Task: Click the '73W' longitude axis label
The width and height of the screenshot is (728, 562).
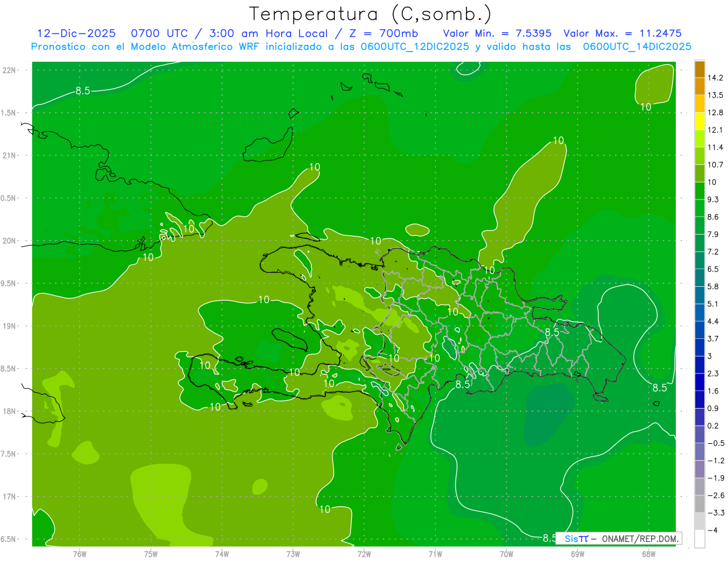Action: click(293, 554)
